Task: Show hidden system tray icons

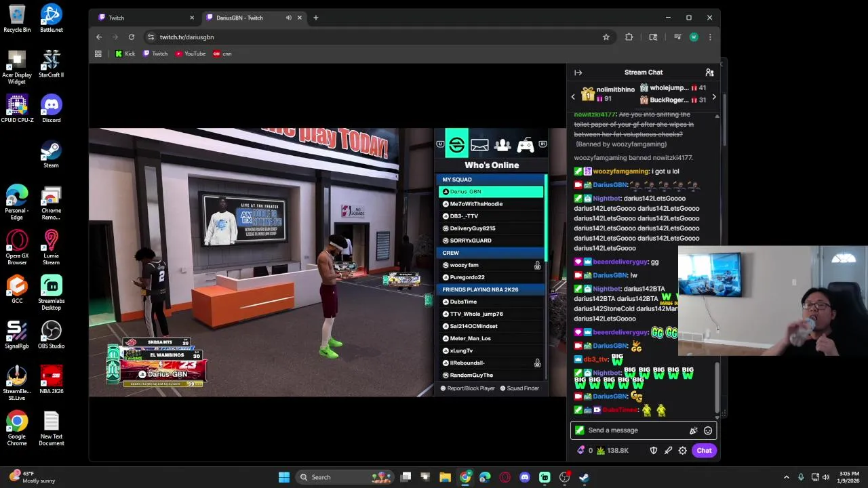Action: pos(786,477)
